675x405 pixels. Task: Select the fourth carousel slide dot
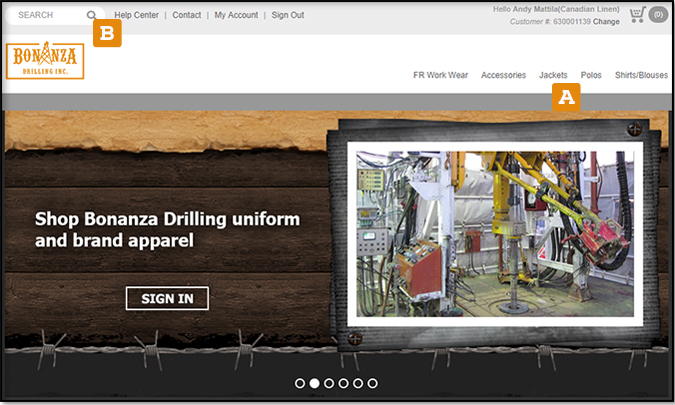[344, 383]
